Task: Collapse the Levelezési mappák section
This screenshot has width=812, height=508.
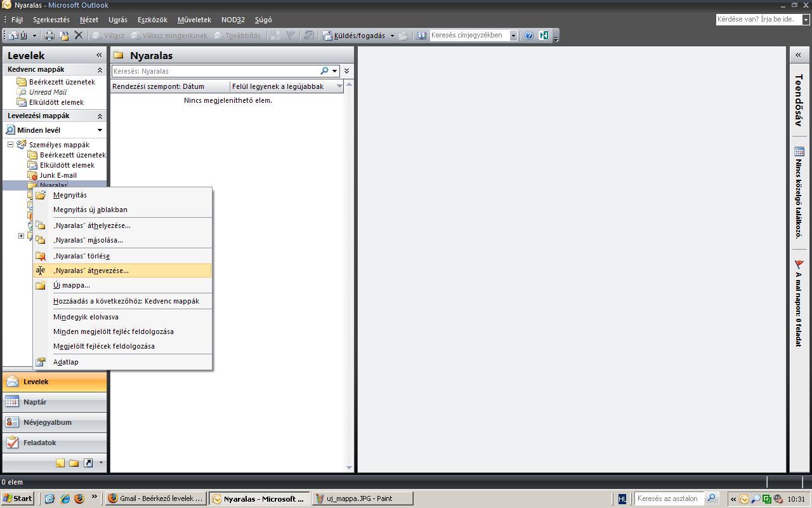Action: click(x=100, y=116)
